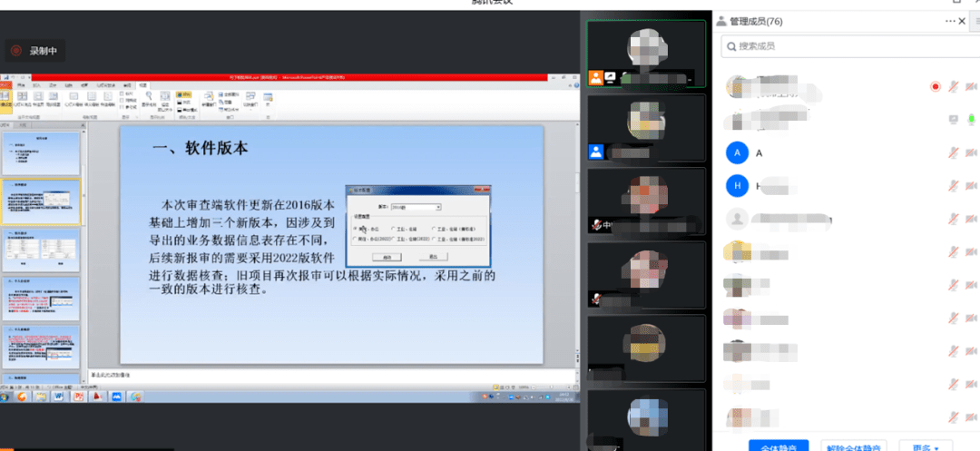Select highlighted 软件版本 slide thumbnail
The width and height of the screenshot is (980, 451).
click(x=40, y=201)
